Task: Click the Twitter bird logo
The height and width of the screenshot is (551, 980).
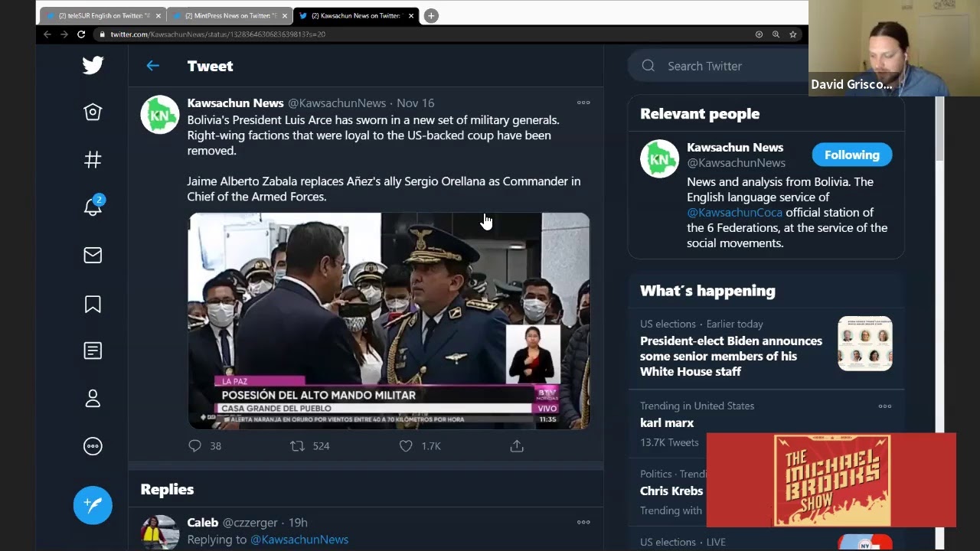Action: 93,65
